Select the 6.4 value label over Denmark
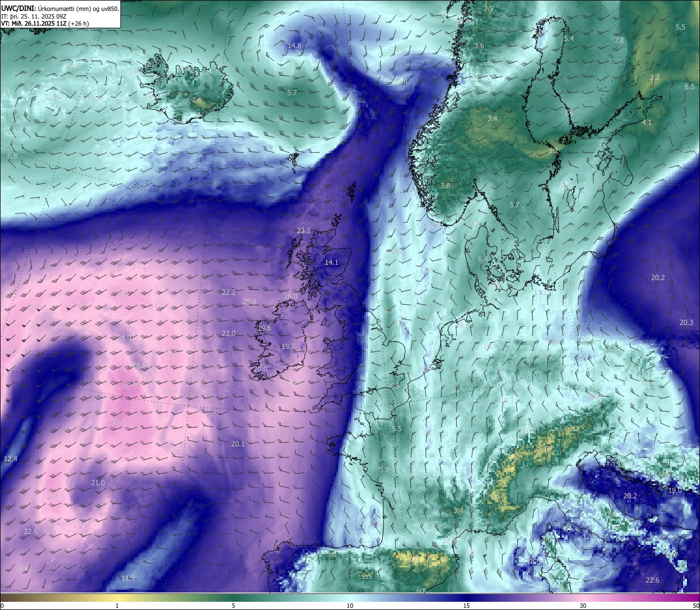This screenshot has height=610, width=700. pyautogui.click(x=483, y=259)
